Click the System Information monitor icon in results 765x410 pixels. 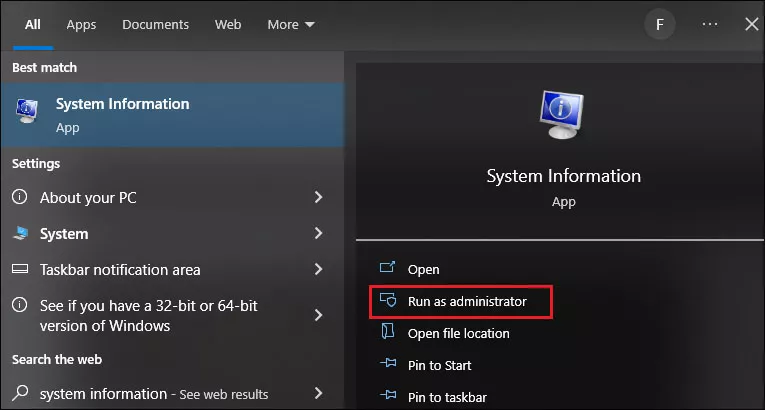click(27, 111)
